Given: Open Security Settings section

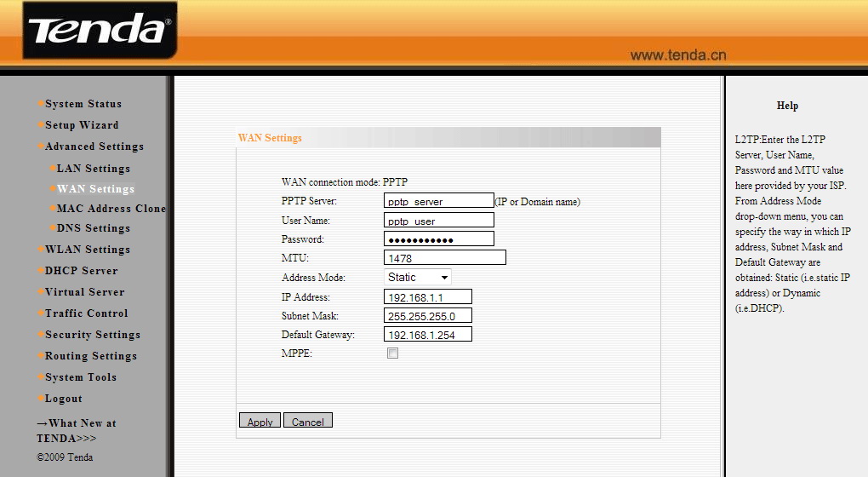Looking at the screenshot, I should click(x=92, y=335).
